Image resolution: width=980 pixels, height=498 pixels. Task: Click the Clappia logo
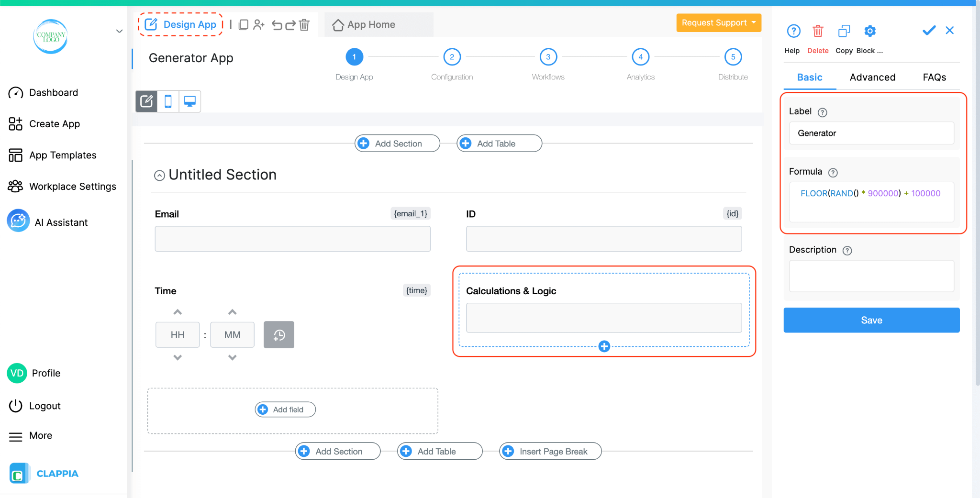click(x=44, y=473)
